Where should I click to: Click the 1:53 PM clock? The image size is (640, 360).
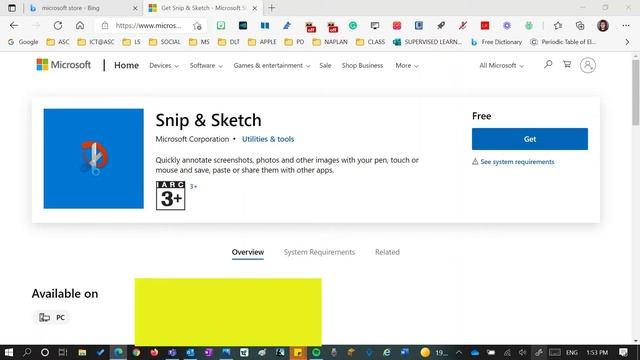[597, 352]
